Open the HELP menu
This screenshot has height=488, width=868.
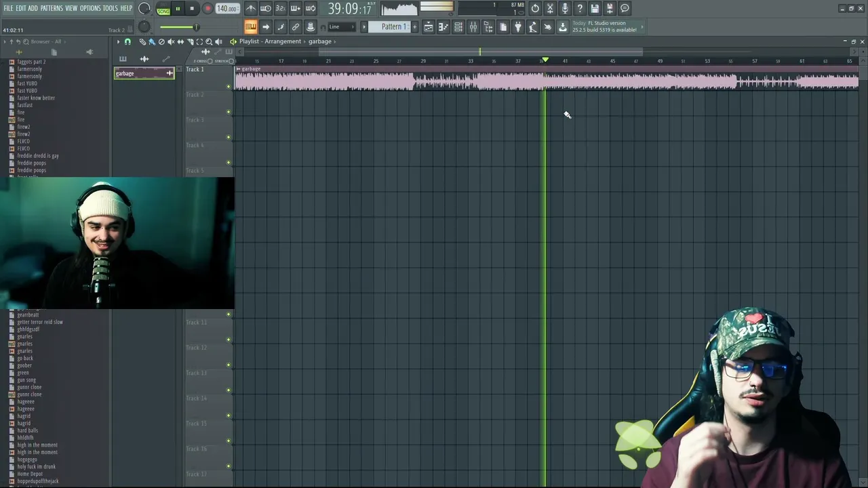click(127, 8)
